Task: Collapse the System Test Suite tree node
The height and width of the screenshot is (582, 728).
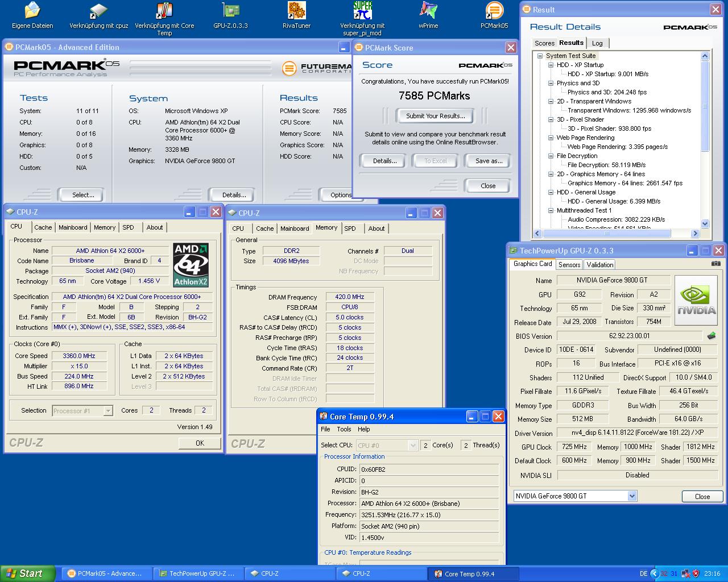Action: click(x=540, y=56)
